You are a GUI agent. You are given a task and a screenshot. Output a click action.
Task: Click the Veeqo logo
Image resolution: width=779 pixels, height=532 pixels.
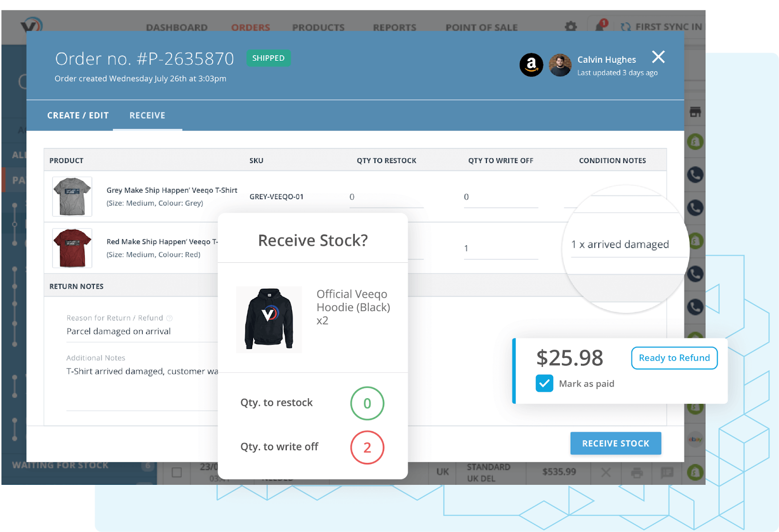point(32,25)
